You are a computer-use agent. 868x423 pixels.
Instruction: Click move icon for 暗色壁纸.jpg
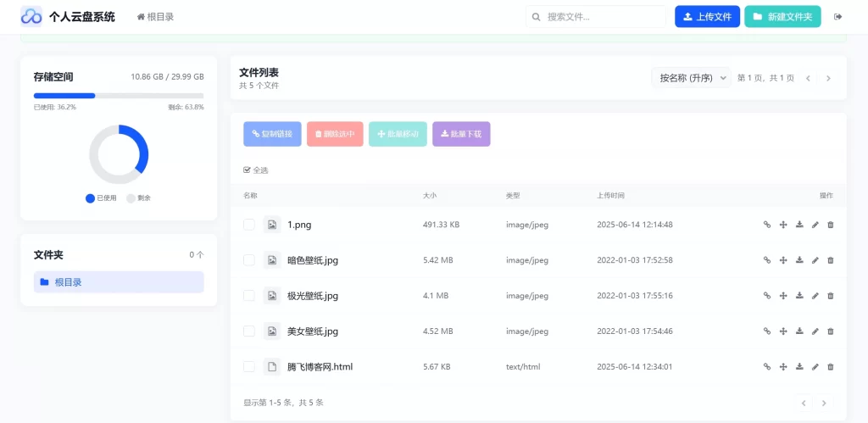(x=782, y=260)
